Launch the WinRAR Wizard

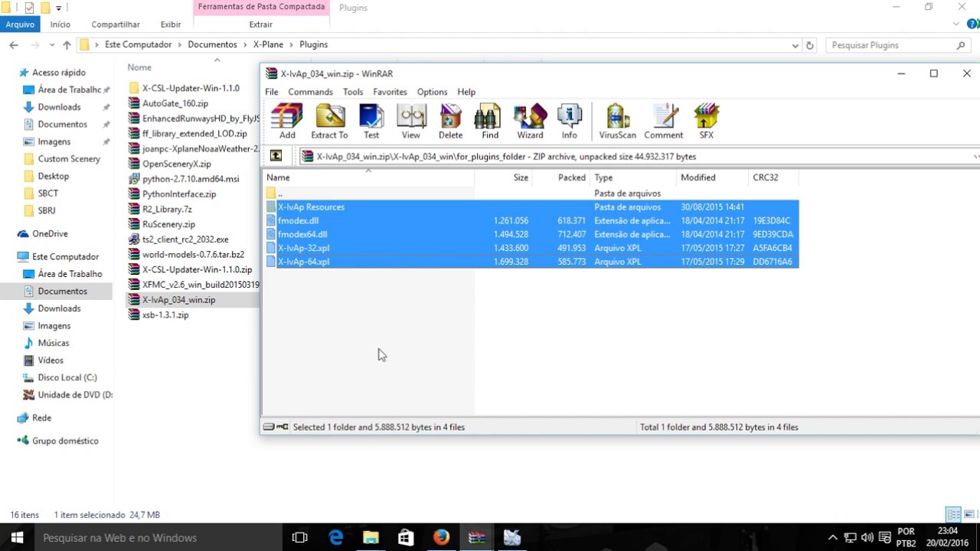530,122
